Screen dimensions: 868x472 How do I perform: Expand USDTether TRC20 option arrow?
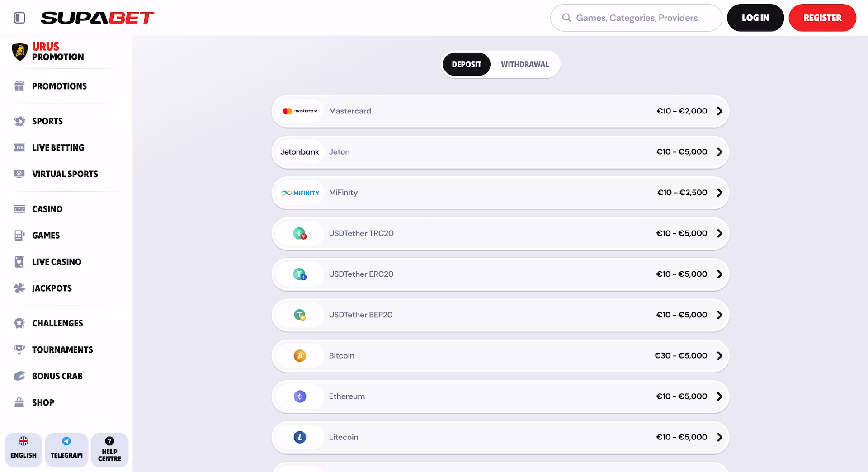click(720, 233)
